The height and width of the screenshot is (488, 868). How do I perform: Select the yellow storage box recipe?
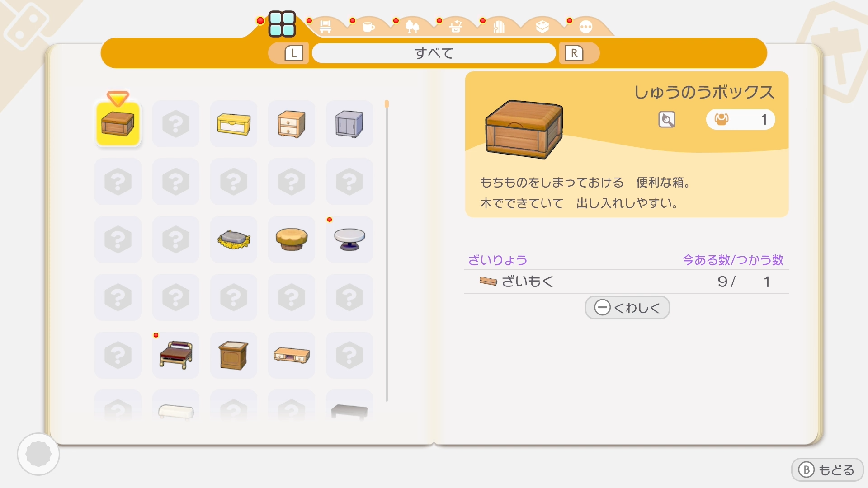pyautogui.click(x=234, y=124)
